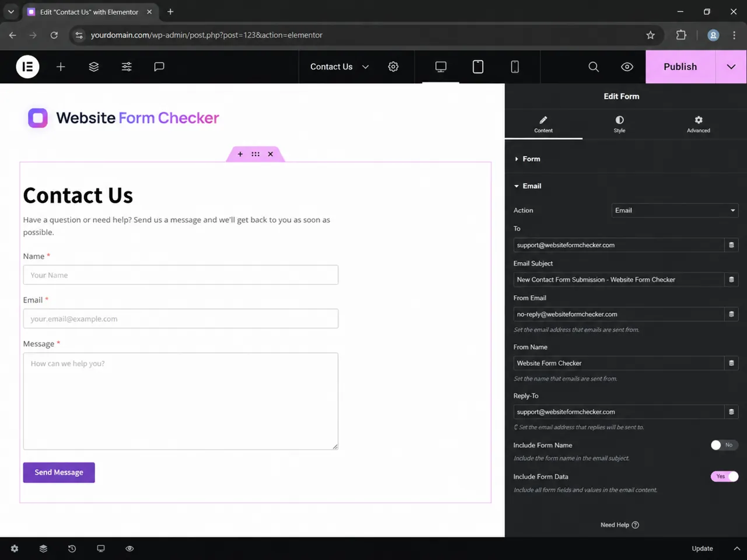Click the Reply-To field
747x560 pixels.
pyautogui.click(x=619, y=412)
